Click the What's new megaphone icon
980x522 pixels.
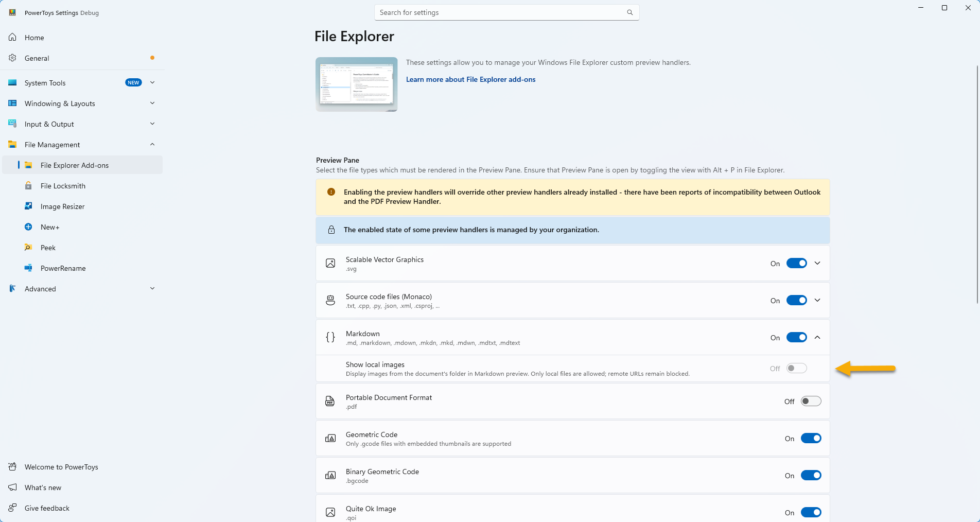click(12, 487)
